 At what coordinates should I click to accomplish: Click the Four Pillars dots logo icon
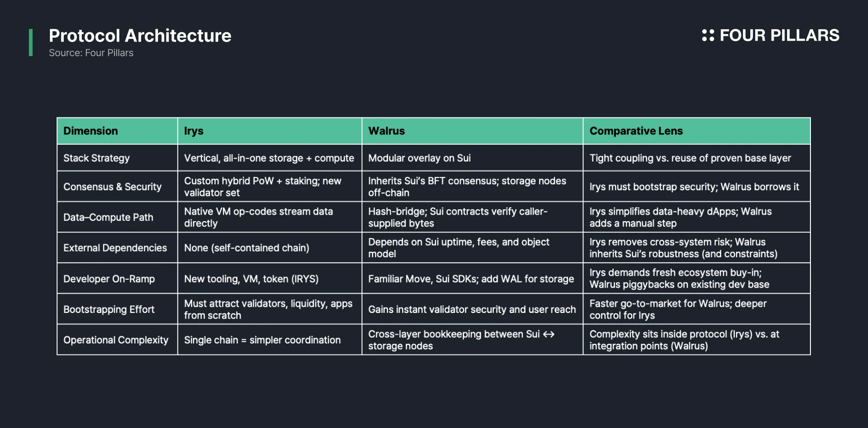[708, 35]
